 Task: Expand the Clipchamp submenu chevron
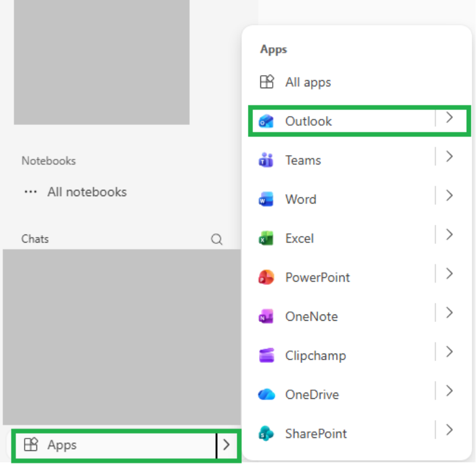(x=449, y=352)
